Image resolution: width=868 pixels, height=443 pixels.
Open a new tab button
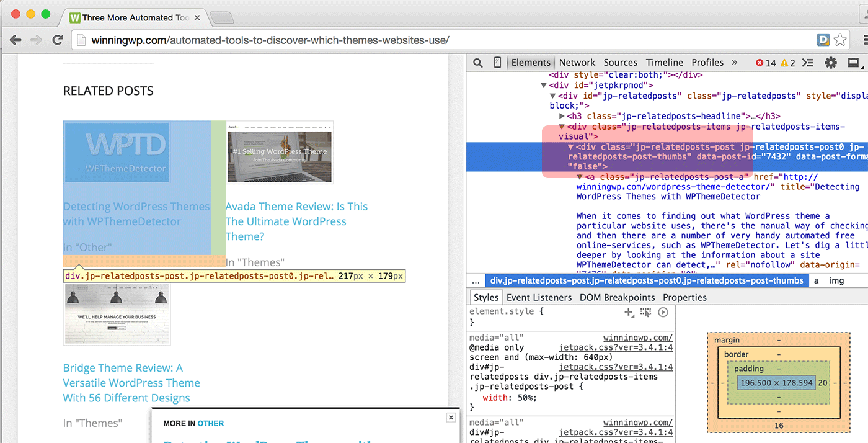pyautogui.click(x=221, y=17)
